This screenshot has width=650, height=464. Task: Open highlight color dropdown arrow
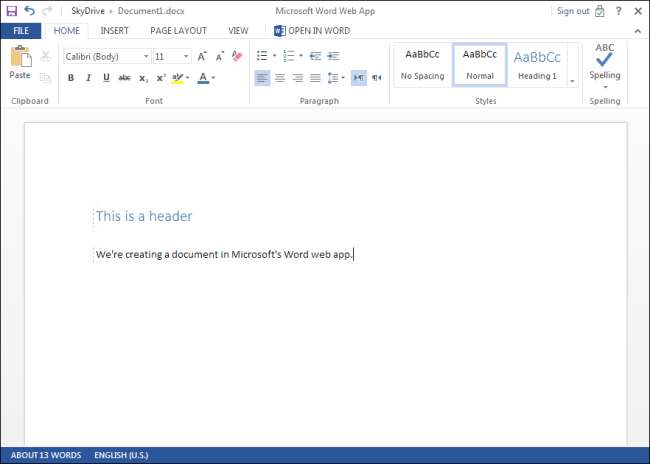coord(188,78)
